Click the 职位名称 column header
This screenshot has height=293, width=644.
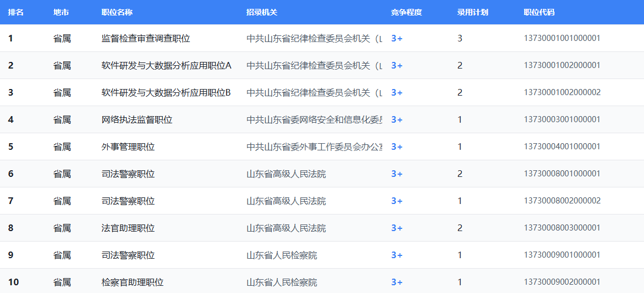tap(117, 12)
